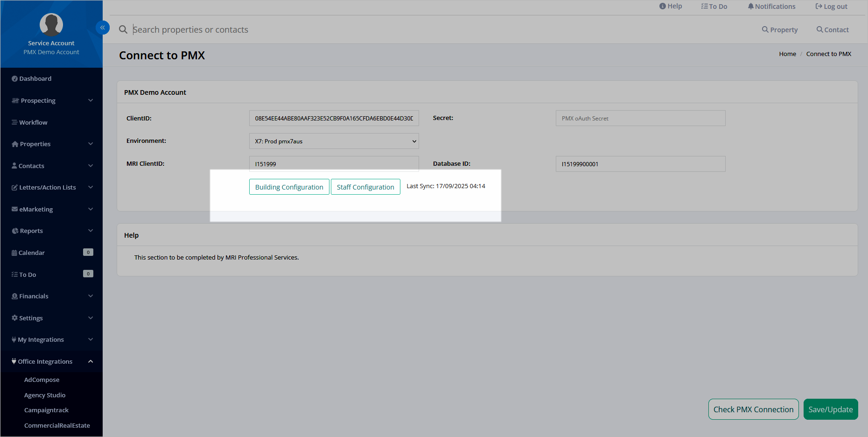Click the Building Configuration button
This screenshot has width=868, height=437.
289,187
